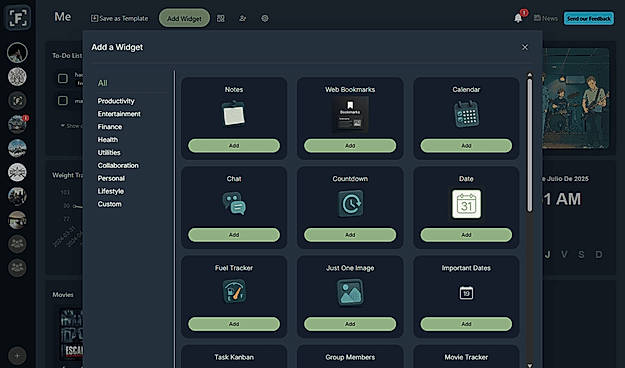Open the settings gear icon in toolbar
This screenshot has width=625, height=368.
(265, 18)
